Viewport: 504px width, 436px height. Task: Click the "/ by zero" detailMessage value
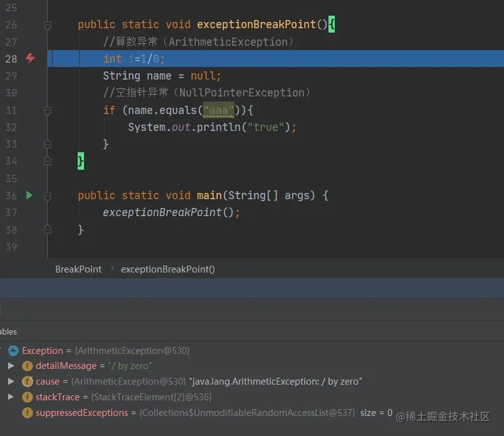[x=130, y=366]
